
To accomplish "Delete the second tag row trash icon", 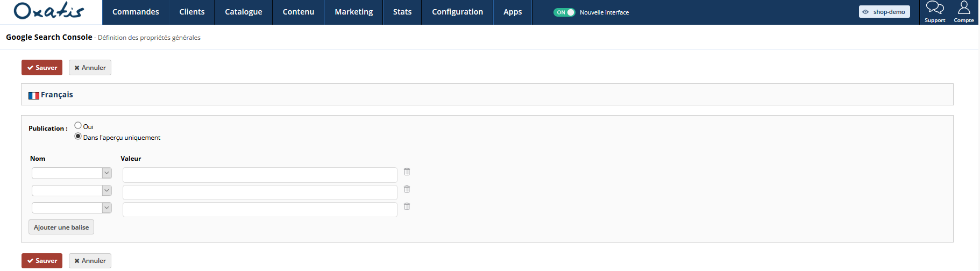I will click(407, 189).
